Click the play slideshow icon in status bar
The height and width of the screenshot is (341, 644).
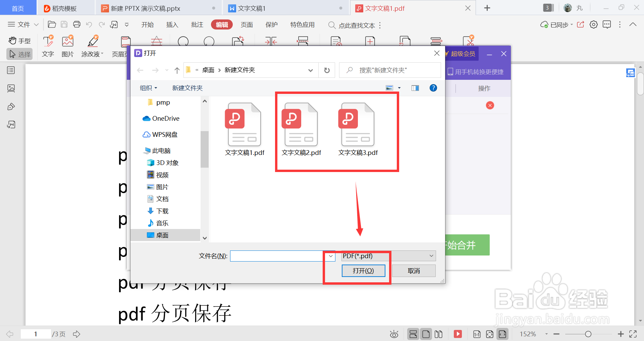pos(458,334)
